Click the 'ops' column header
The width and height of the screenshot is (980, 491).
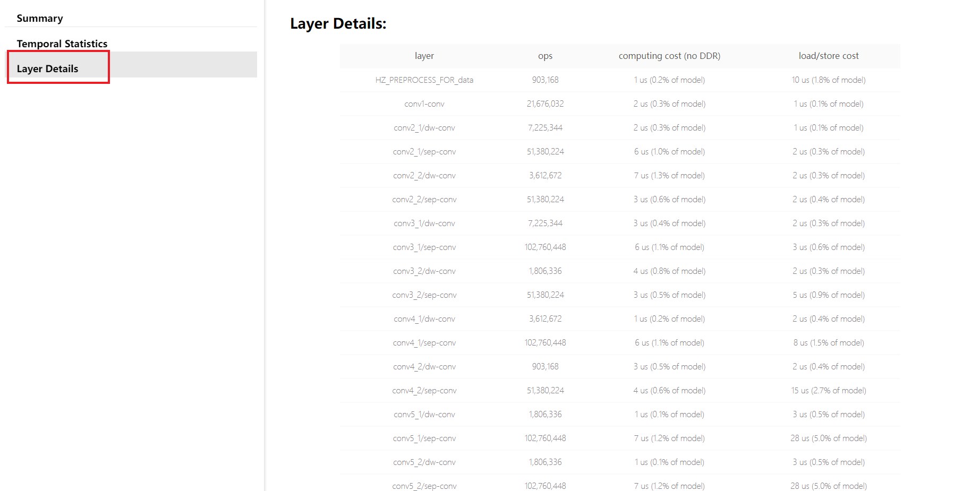pyautogui.click(x=545, y=56)
